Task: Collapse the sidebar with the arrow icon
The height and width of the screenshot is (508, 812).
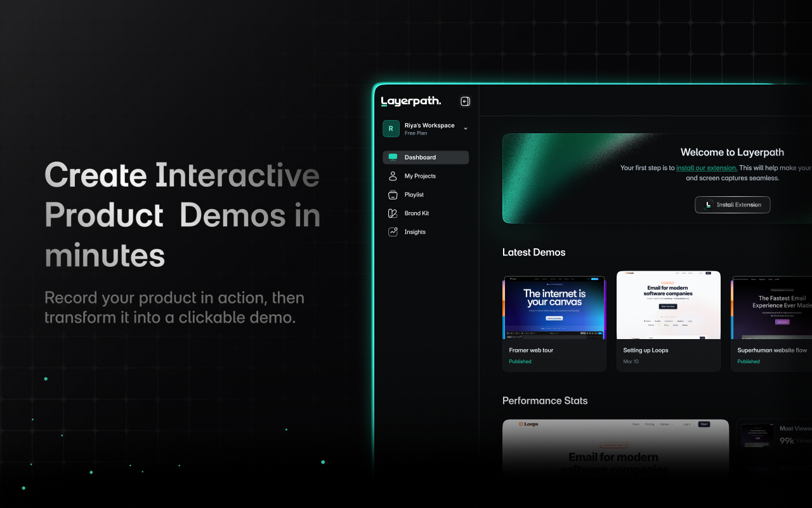Action: [x=465, y=101]
